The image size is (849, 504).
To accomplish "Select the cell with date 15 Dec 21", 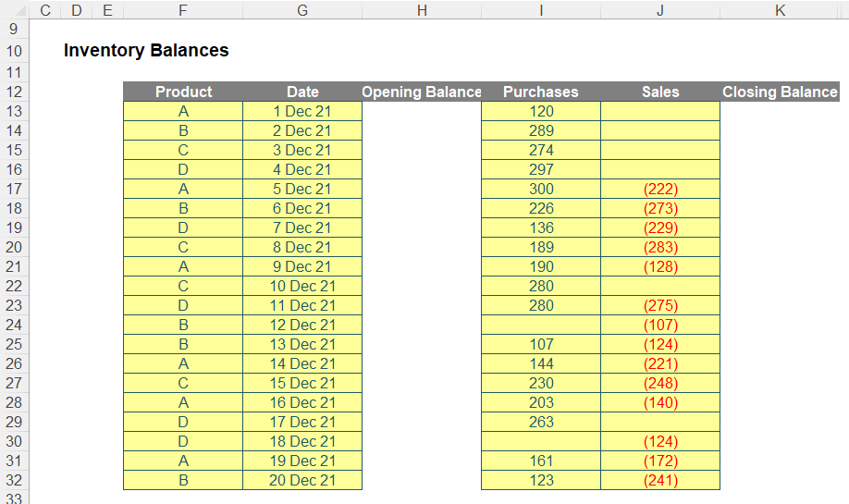I will (x=302, y=383).
